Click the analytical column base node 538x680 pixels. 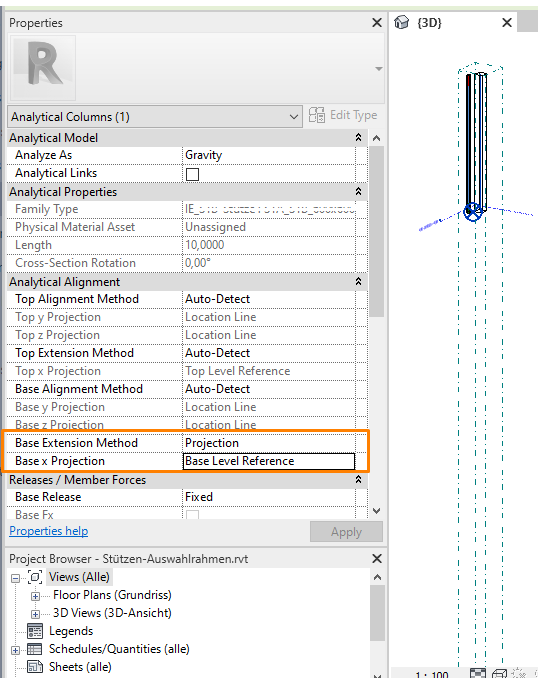tap(472, 212)
